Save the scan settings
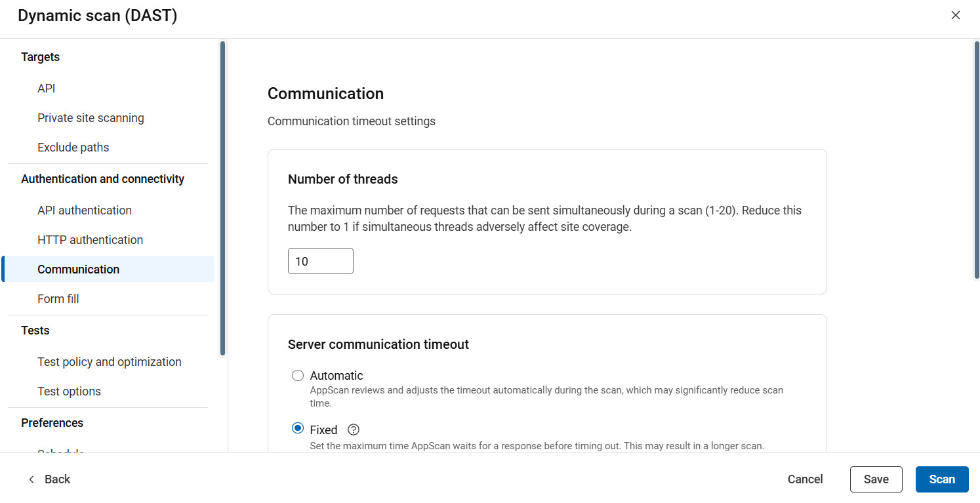This screenshot has width=980, height=503. coord(876,479)
